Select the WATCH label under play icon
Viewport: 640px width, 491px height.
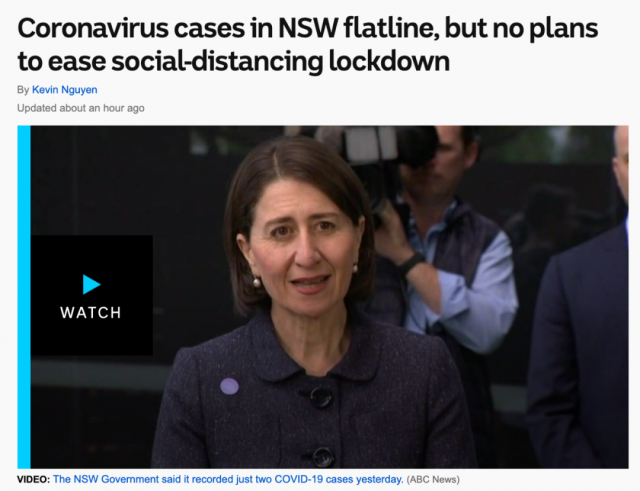[x=91, y=313]
